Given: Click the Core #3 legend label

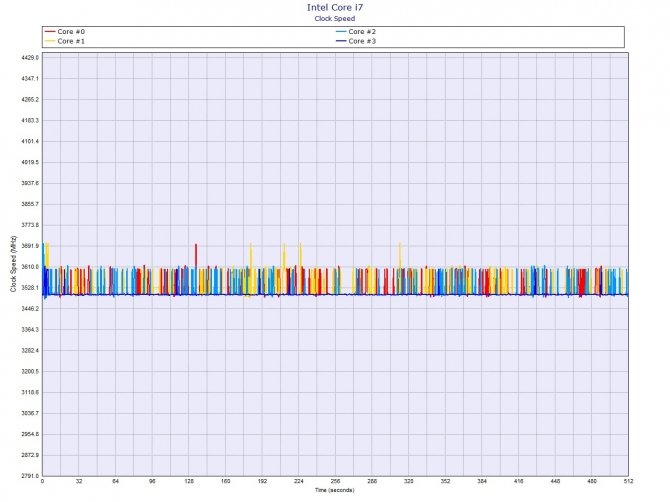Looking at the screenshot, I should [362, 41].
